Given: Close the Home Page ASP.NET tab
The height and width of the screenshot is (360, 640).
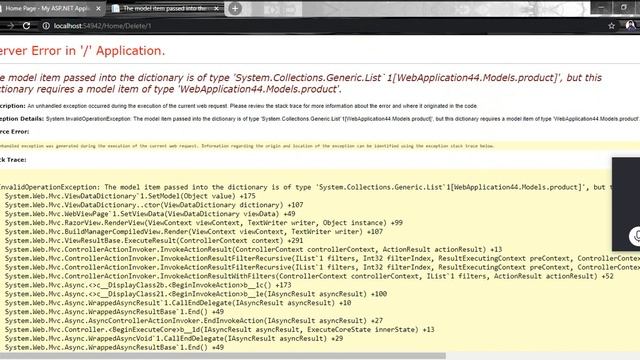Looking at the screenshot, I should (x=98, y=9).
